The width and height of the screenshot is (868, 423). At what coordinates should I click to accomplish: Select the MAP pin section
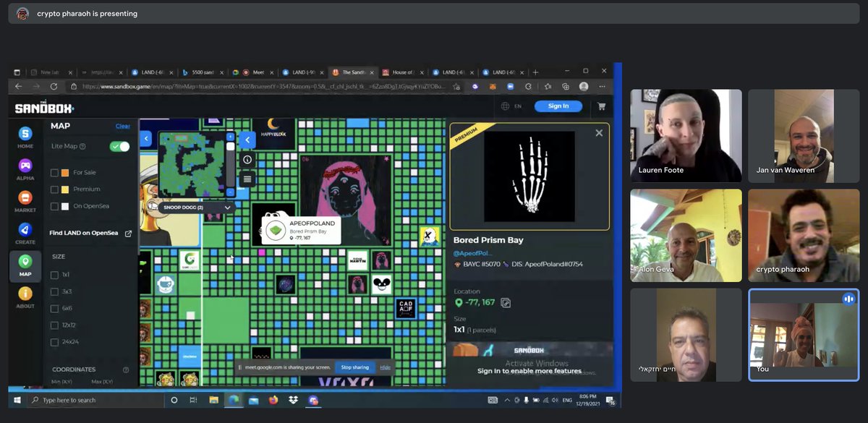click(25, 265)
